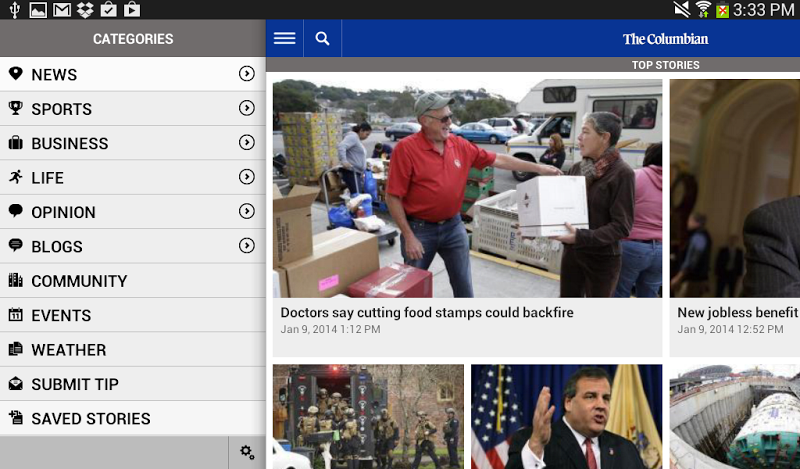This screenshot has width=800, height=469.
Task: Click the Life running figure icon
Action: pyautogui.click(x=16, y=177)
